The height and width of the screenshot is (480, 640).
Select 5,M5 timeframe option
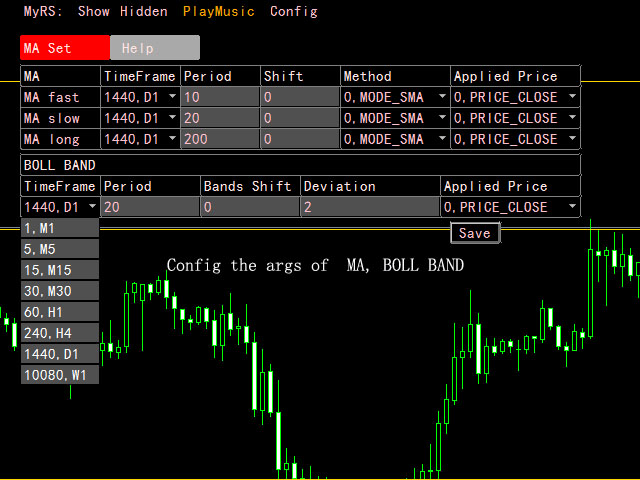click(x=60, y=249)
